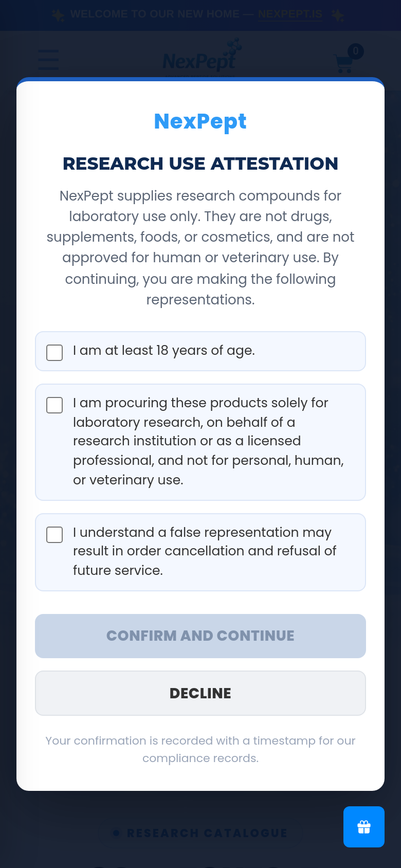Viewport: 401px width, 868px height.
Task: Click the sparkle icon after NEXPEPT.IS
Action: click(x=338, y=15)
